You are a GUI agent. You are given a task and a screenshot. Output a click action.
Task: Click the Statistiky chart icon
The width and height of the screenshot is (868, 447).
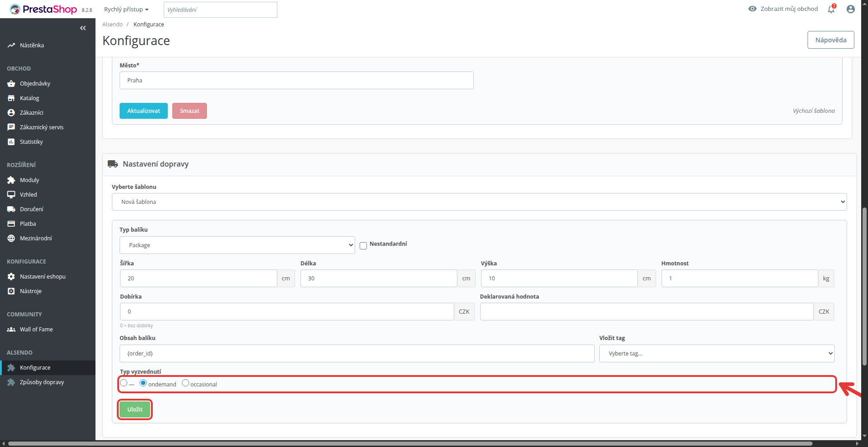(x=11, y=142)
